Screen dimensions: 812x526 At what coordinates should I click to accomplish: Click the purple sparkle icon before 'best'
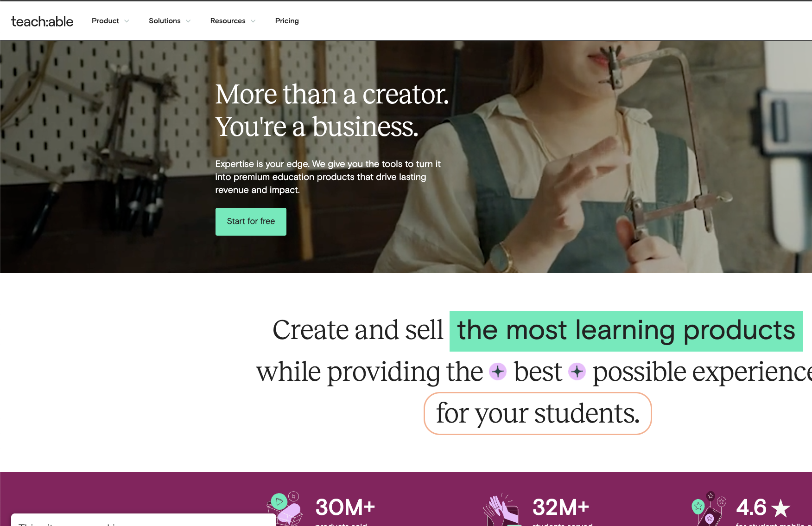click(x=498, y=372)
